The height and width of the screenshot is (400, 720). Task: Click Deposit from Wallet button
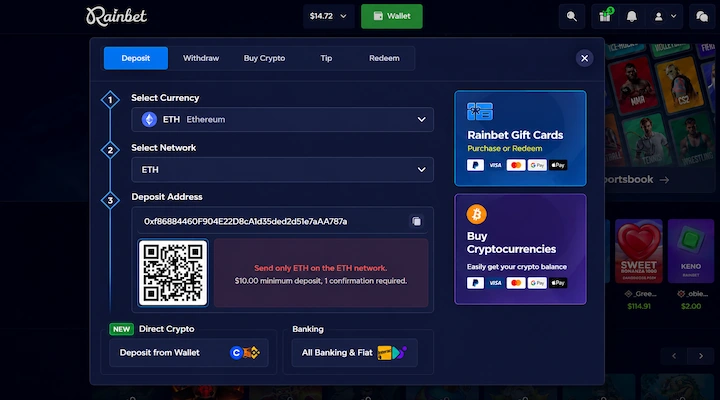tap(189, 353)
